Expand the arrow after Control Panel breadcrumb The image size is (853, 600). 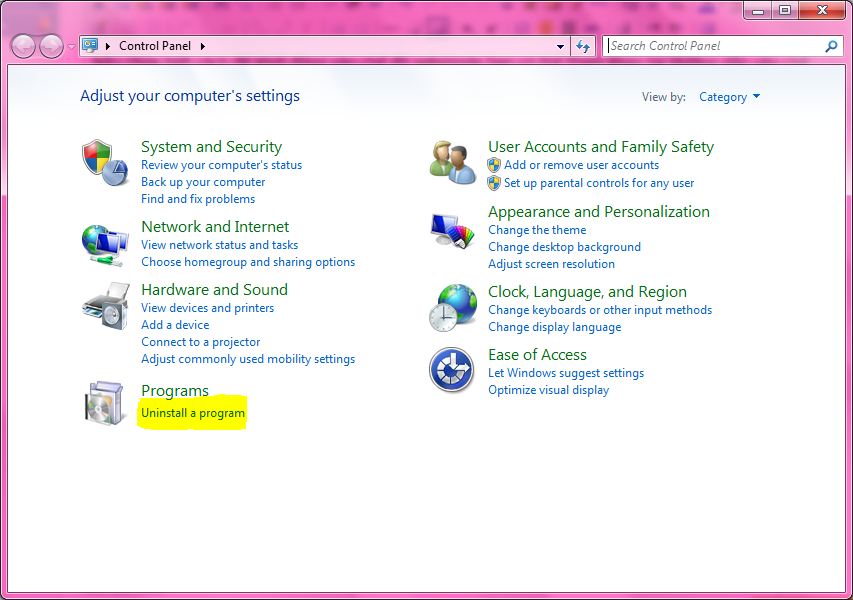(202, 46)
